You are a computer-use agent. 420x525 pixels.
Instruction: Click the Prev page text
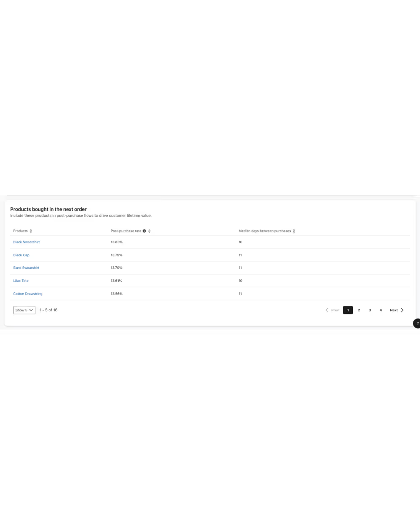(x=335, y=310)
